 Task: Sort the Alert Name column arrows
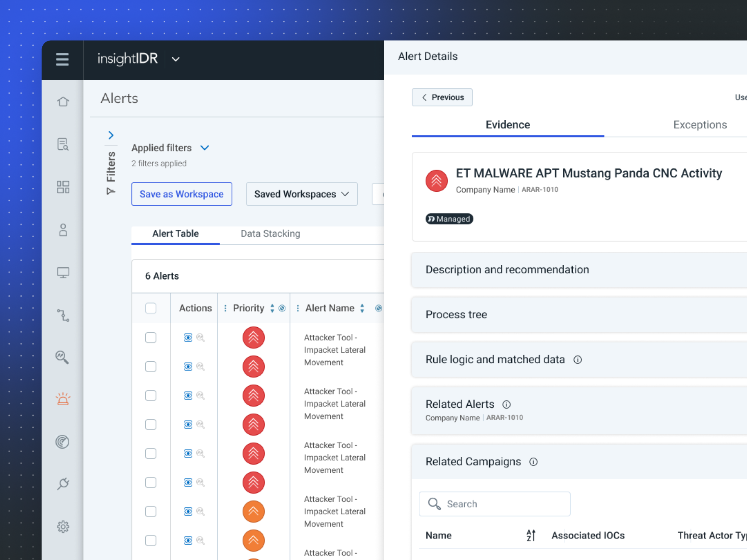click(362, 308)
